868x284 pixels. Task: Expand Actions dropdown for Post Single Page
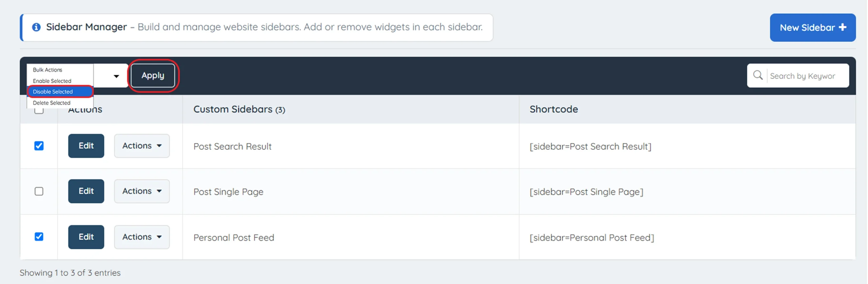tap(142, 191)
